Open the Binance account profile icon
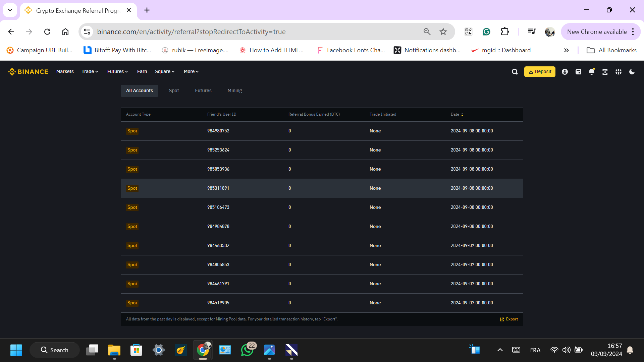 (565, 72)
